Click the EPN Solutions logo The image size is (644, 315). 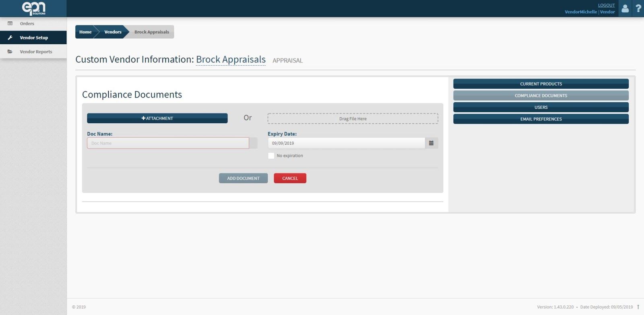point(33,8)
